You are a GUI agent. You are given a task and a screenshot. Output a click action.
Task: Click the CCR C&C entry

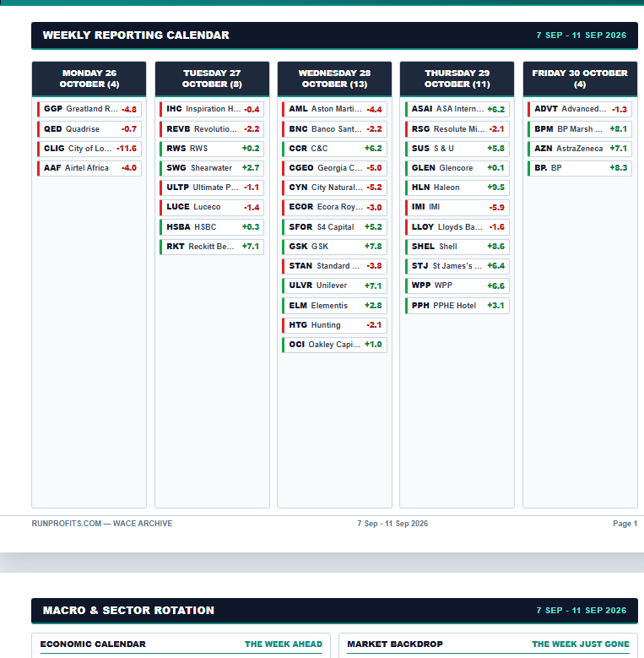[x=334, y=149]
